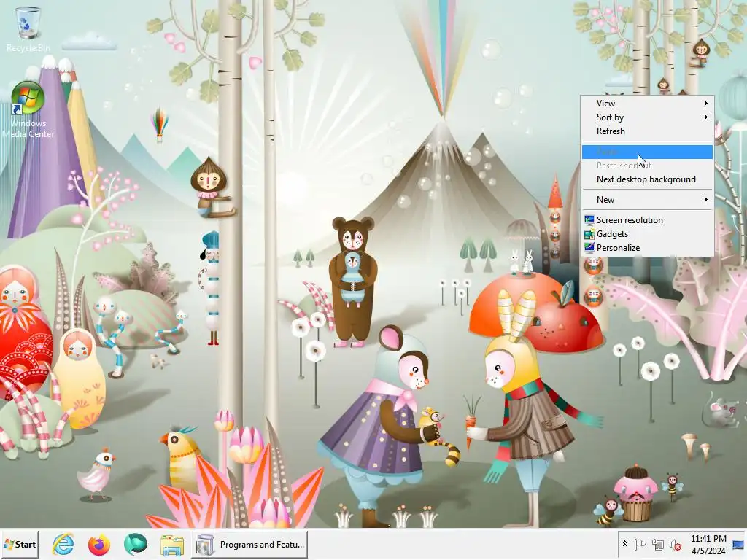This screenshot has width=747, height=560.
Task: Select Next desktop background
Action: pos(647,179)
